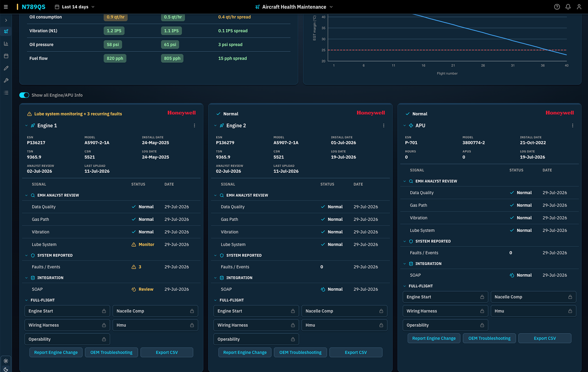The image size is (588, 372).
Task: Open Engine 2 Nacelle Comp item
Action: [x=344, y=311]
